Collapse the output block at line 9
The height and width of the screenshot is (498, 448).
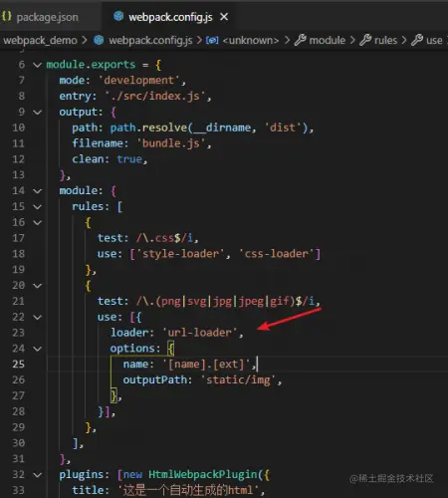[x=38, y=113]
